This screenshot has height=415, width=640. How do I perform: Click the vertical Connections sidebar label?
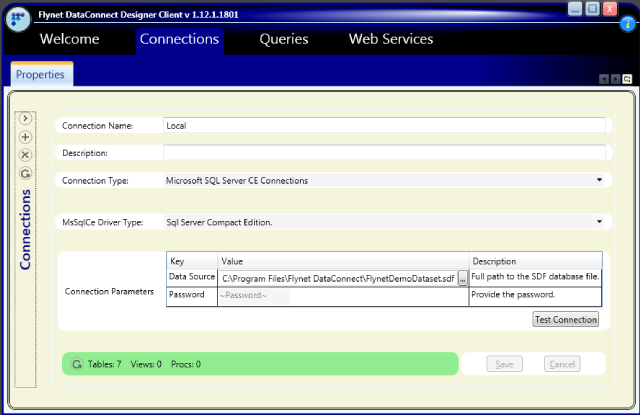coord(25,229)
